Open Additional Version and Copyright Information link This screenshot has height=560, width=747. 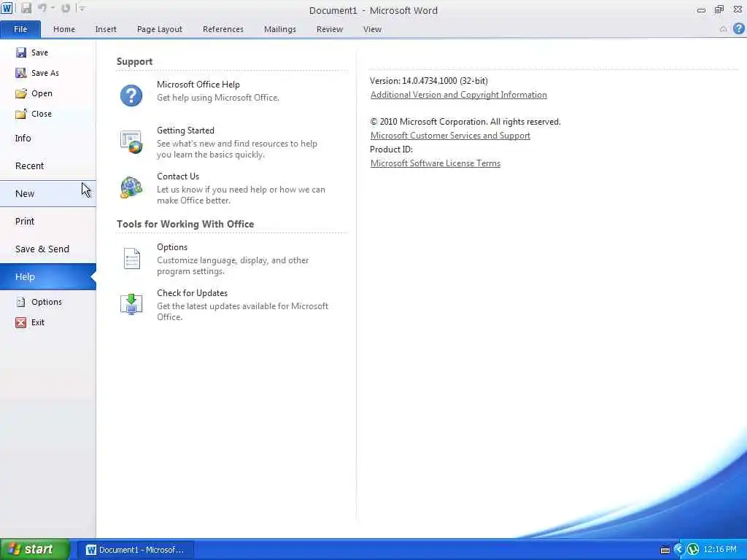tap(458, 95)
